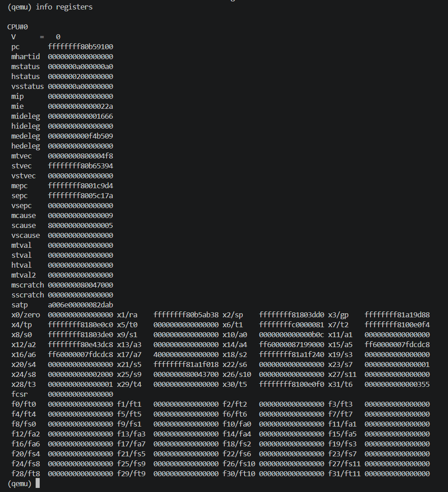Click the fcsr register label
Screen dimensions: 448x492
tap(19, 394)
